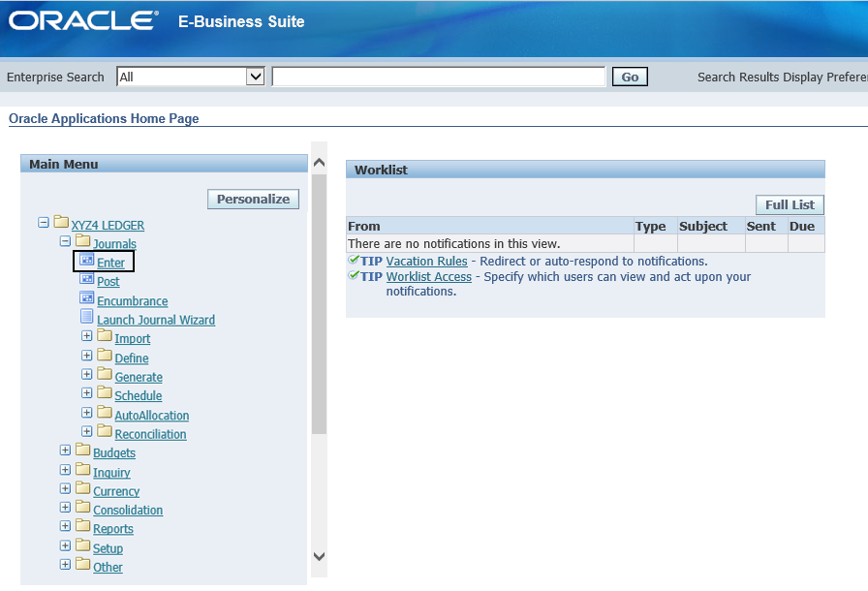Click the Inquiry folder icon
Image resolution: width=868 pixels, height=591 pixels.
83,469
